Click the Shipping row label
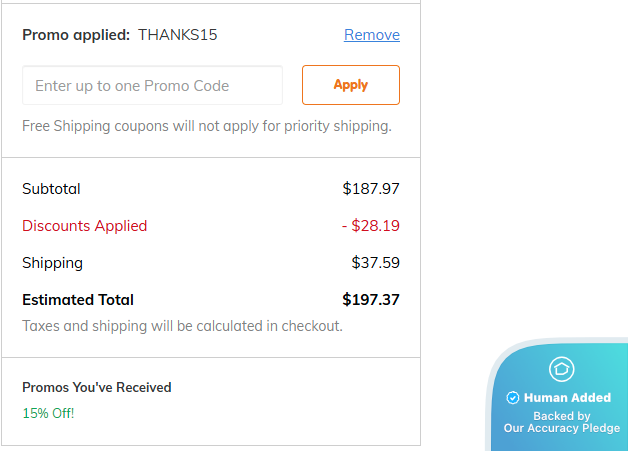Image resolution: width=628 pixels, height=451 pixels. (x=52, y=263)
